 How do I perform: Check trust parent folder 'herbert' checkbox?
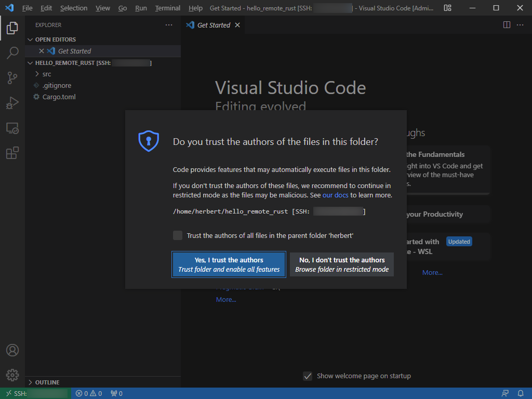click(x=178, y=235)
